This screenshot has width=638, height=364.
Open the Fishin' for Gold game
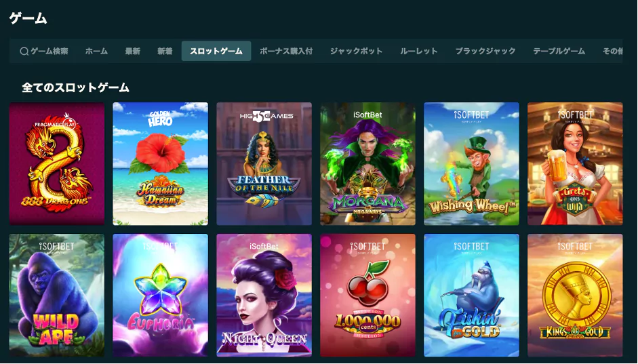471,296
